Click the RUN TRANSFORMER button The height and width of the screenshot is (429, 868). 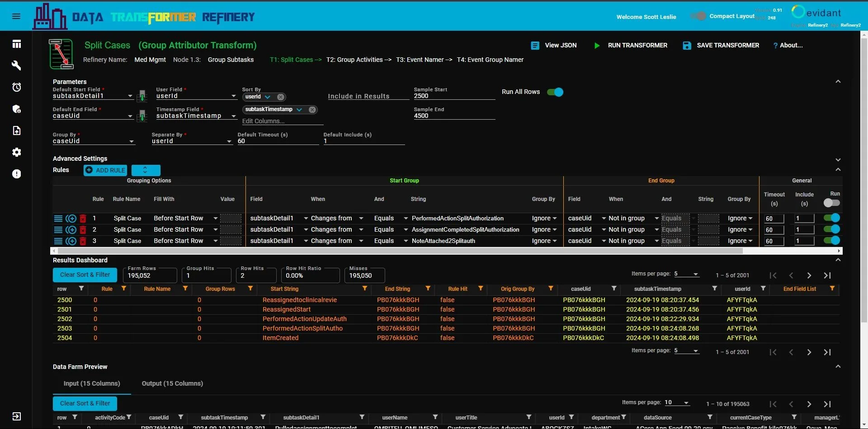(631, 45)
